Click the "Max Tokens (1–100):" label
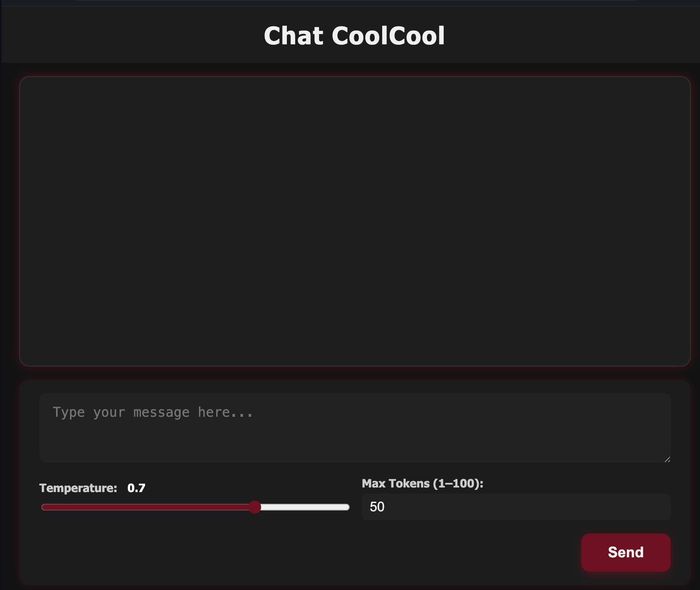 pos(422,484)
